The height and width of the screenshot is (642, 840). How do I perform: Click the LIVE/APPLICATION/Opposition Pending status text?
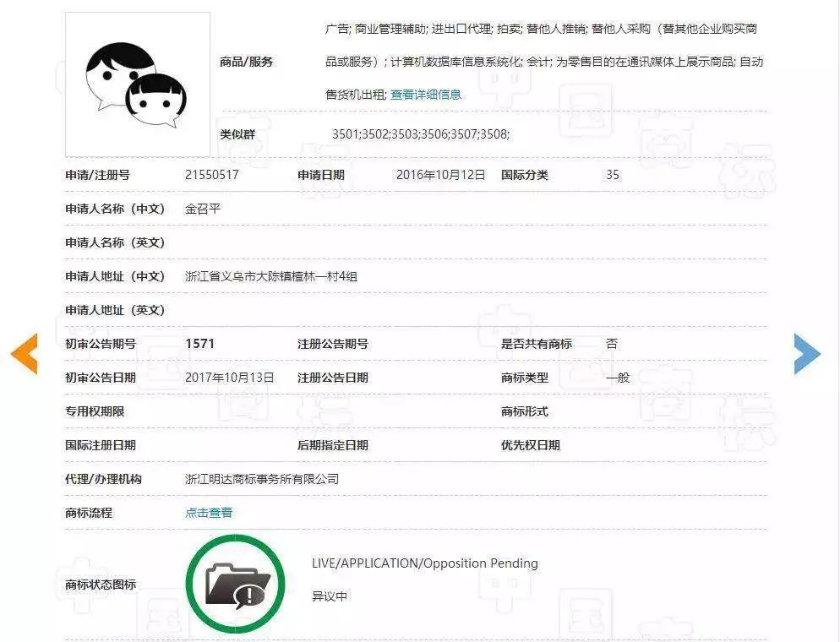pos(424,563)
